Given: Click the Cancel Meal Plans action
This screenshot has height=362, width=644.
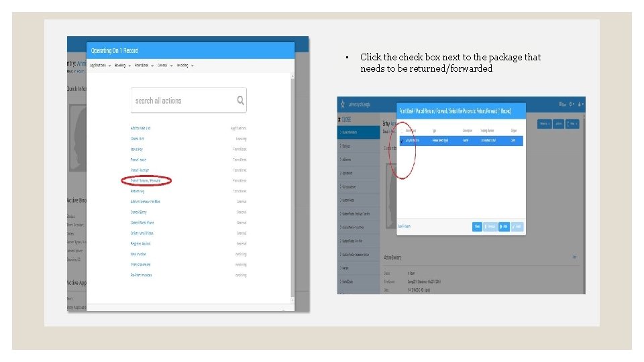Looking at the screenshot, I should (142, 223).
